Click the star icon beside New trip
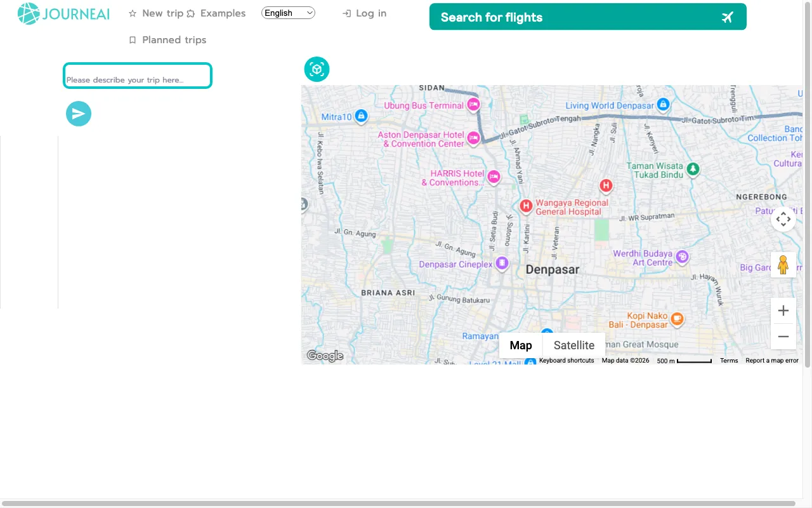The image size is (812, 508). pyautogui.click(x=133, y=13)
